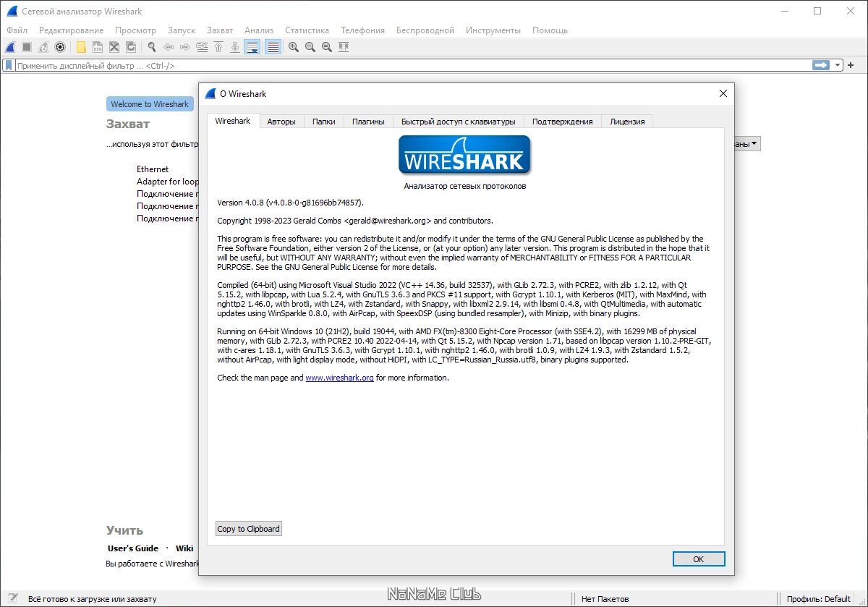This screenshot has height=607, width=868.
Task: Click Copy to Clipboard button
Action: click(249, 529)
